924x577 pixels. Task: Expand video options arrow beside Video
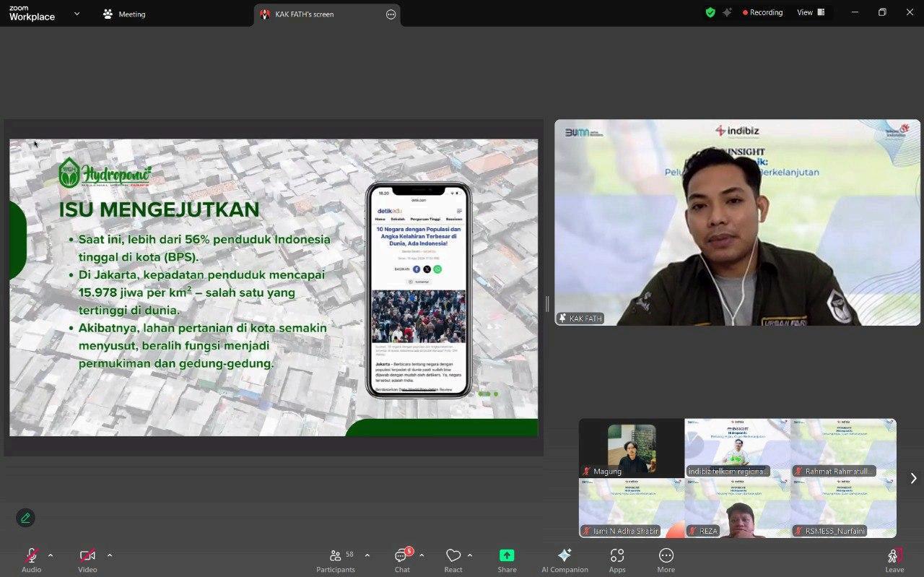point(110,555)
